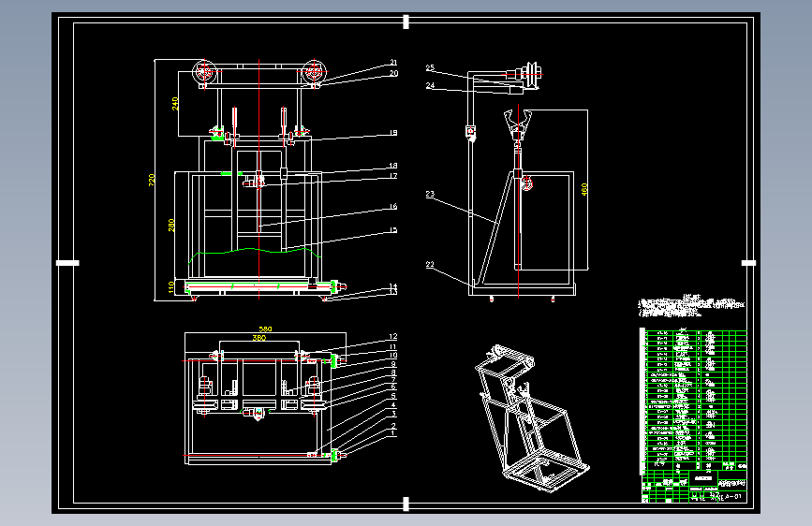Click part callout number 24
Image resolution: width=812 pixels, height=526 pixels.
point(430,85)
